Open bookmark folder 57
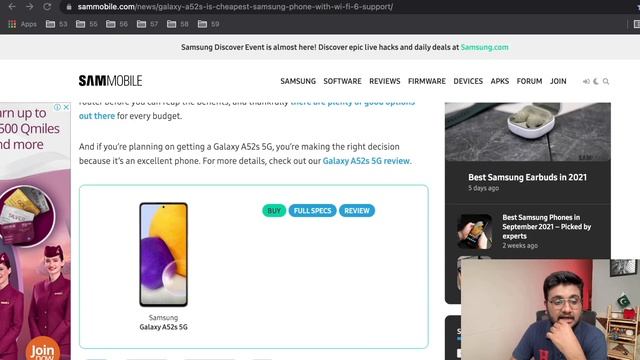 (x=147, y=24)
